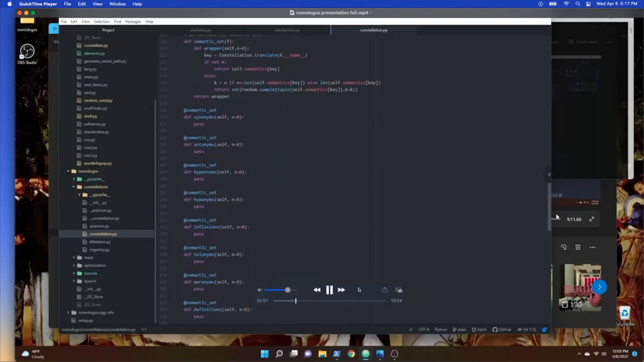Click the GitHub button in the status bar

(x=502, y=329)
